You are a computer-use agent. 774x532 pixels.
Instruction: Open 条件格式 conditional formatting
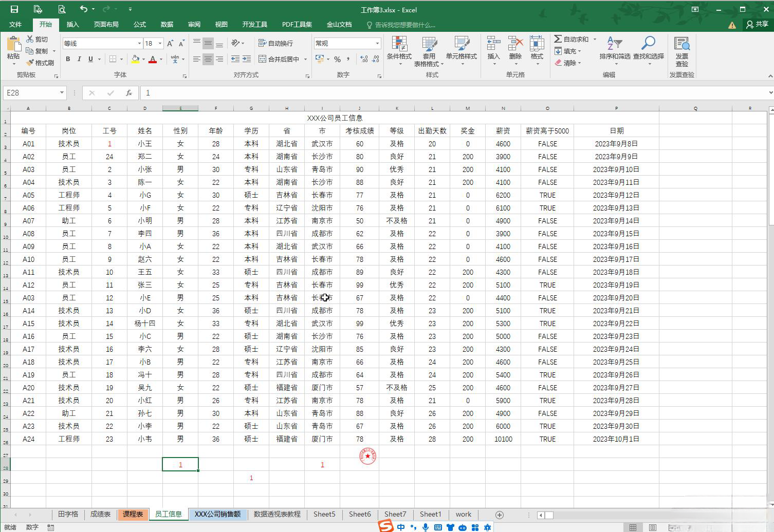[399, 51]
